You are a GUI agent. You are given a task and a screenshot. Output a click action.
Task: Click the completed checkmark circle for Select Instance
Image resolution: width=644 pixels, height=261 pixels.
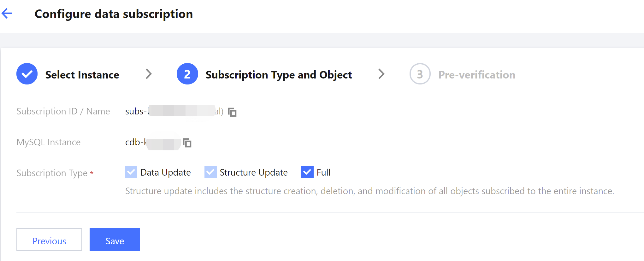[x=27, y=74]
